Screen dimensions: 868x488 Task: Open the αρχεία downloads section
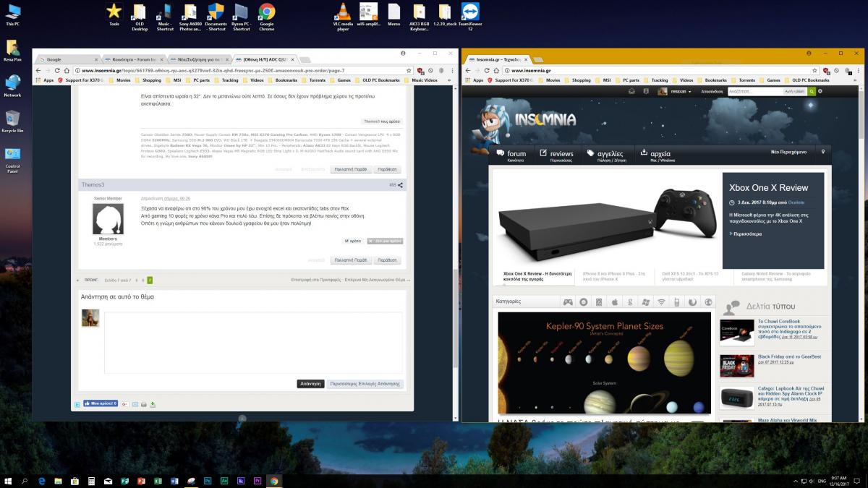coord(657,155)
